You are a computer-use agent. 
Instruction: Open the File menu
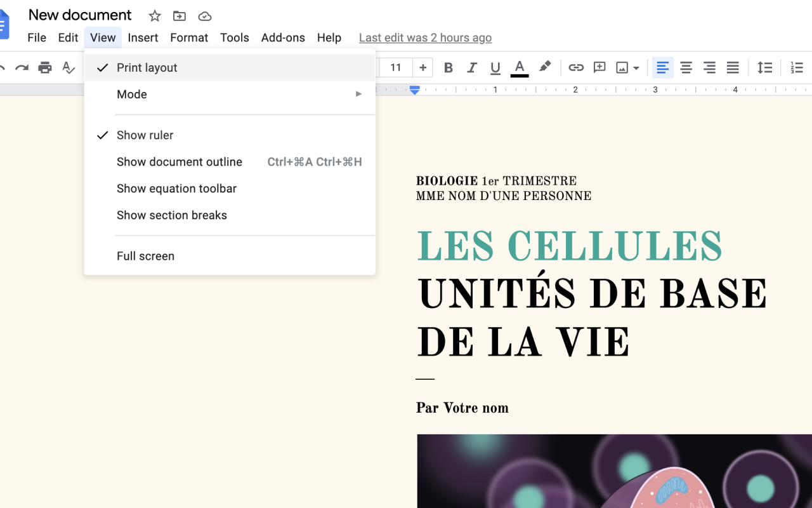tap(37, 37)
